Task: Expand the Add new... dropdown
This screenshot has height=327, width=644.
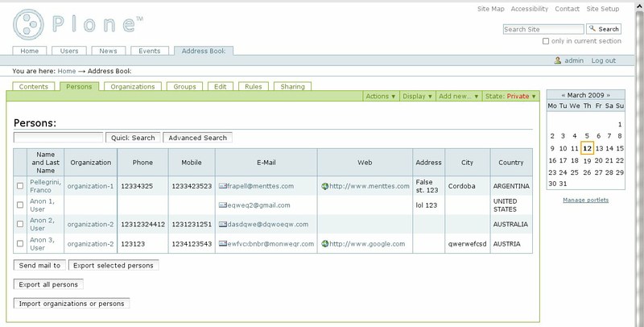Action: (x=459, y=96)
